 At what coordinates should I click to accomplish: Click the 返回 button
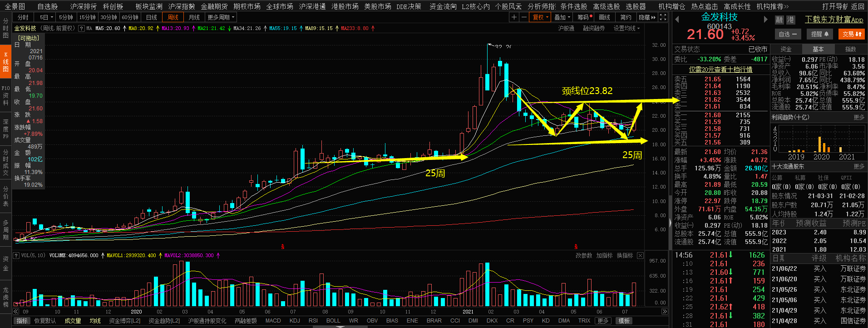pos(858,6)
